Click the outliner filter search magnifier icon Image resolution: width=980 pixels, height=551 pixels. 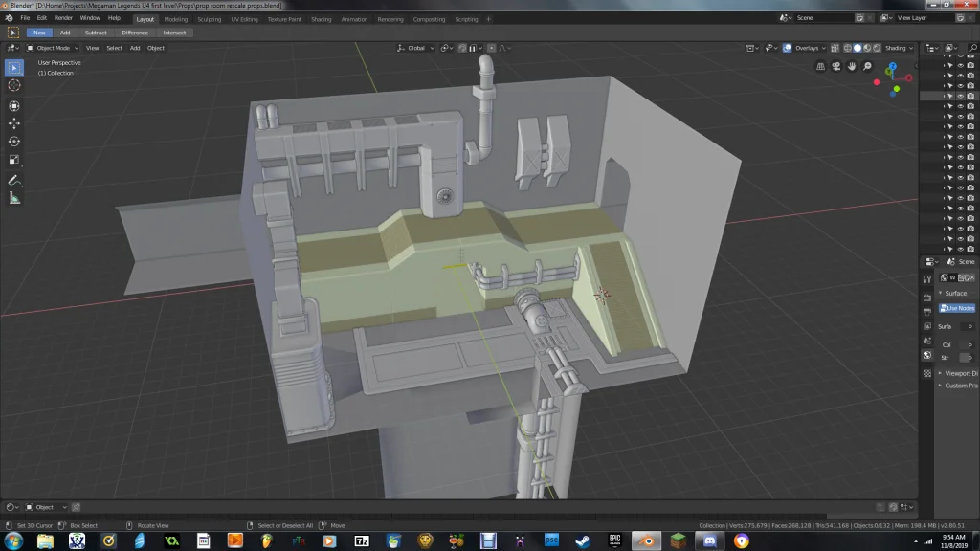(972, 48)
